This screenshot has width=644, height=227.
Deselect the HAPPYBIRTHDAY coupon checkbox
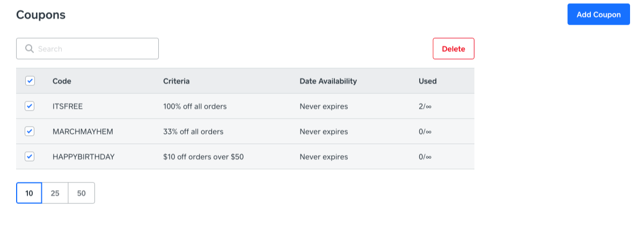(x=30, y=157)
